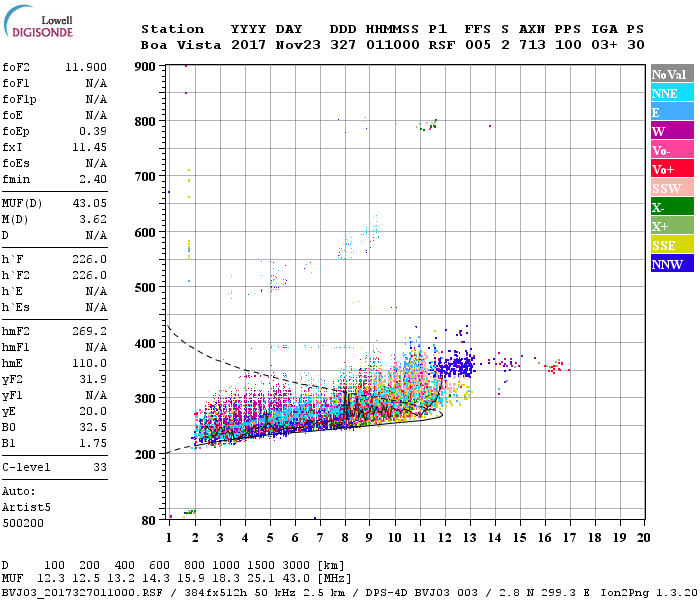
Task: Click the foF2 value 11.900
Action: [86, 67]
